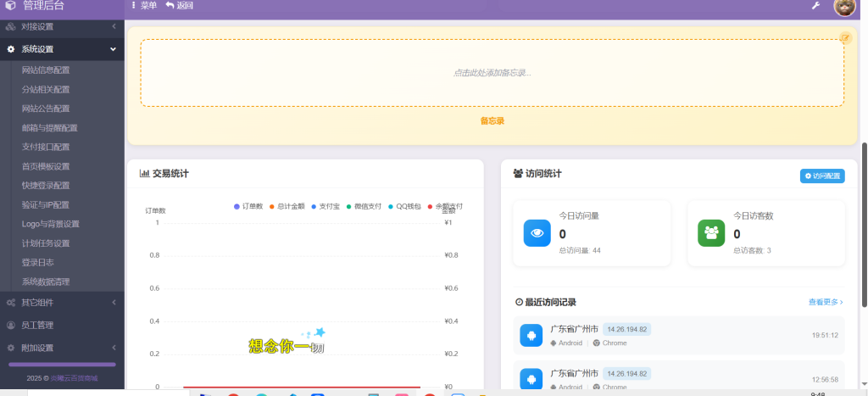
Task: Click the person icon beside 员工管理
Action: [x=10, y=326]
